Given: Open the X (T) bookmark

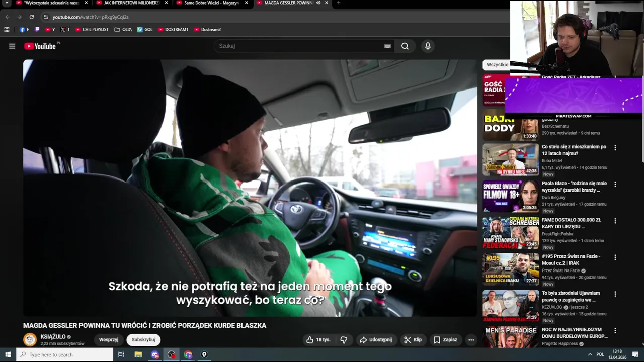Looking at the screenshot, I should 65,30.
